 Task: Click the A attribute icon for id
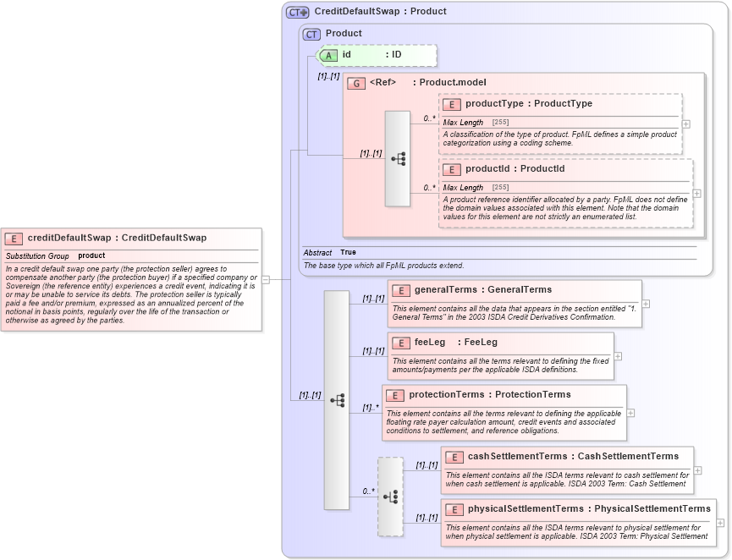click(328, 56)
